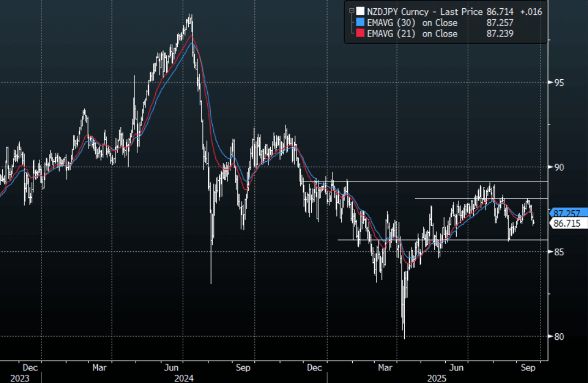The width and height of the screenshot is (588, 383).
Task: Click the blue EMAVG (30) color swatch
Action: pos(359,23)
